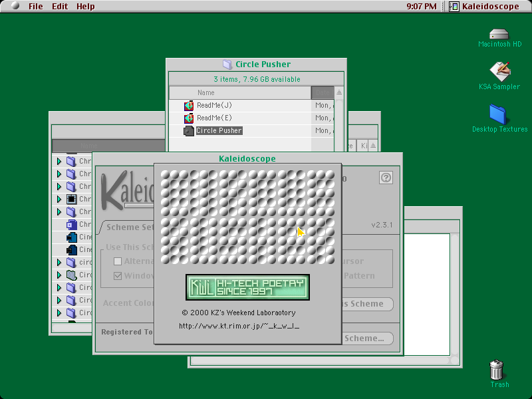The image size is (532, 399).
Task: Open the File menu
Action: (x=36, y=7)
